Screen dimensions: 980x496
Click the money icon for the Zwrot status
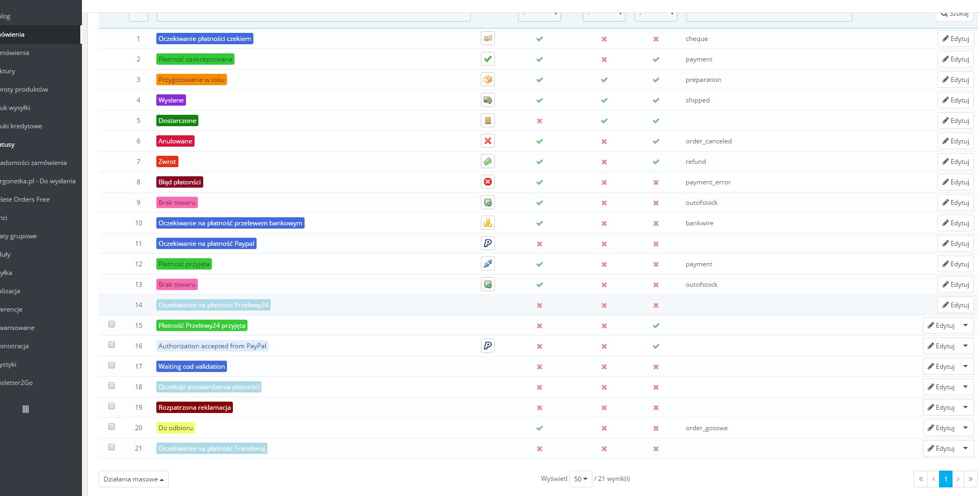[488, 161]
